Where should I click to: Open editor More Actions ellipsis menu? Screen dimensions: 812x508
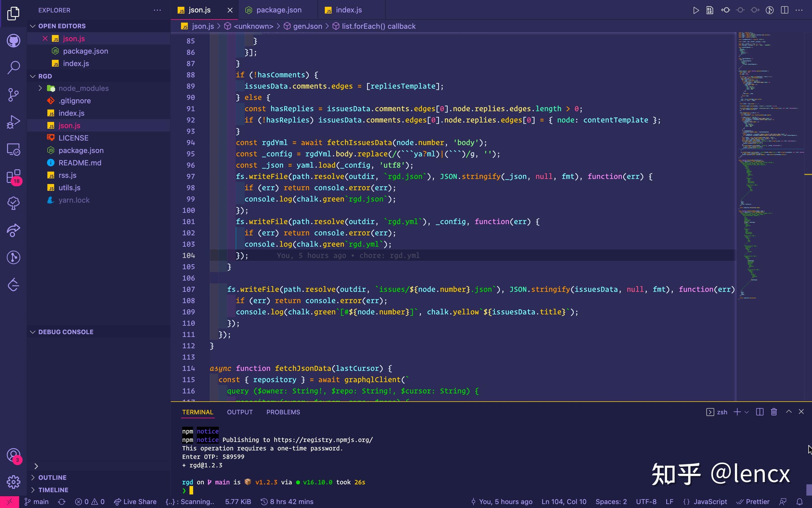(799, 10)
